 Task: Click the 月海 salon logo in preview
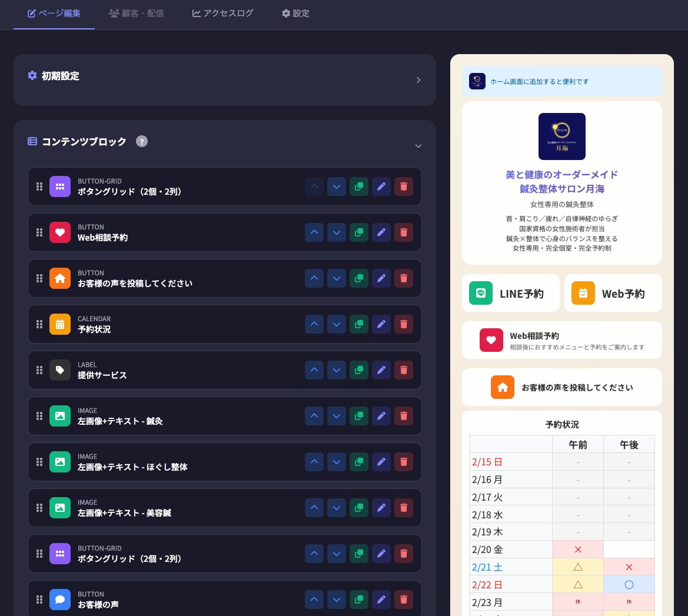pyautogui.click(x=562, y=136)
